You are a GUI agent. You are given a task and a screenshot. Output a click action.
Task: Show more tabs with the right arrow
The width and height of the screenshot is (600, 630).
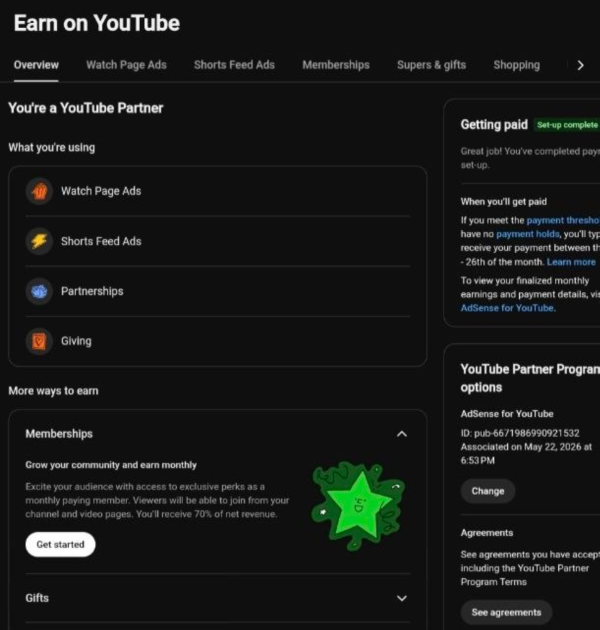click(580, 65)
